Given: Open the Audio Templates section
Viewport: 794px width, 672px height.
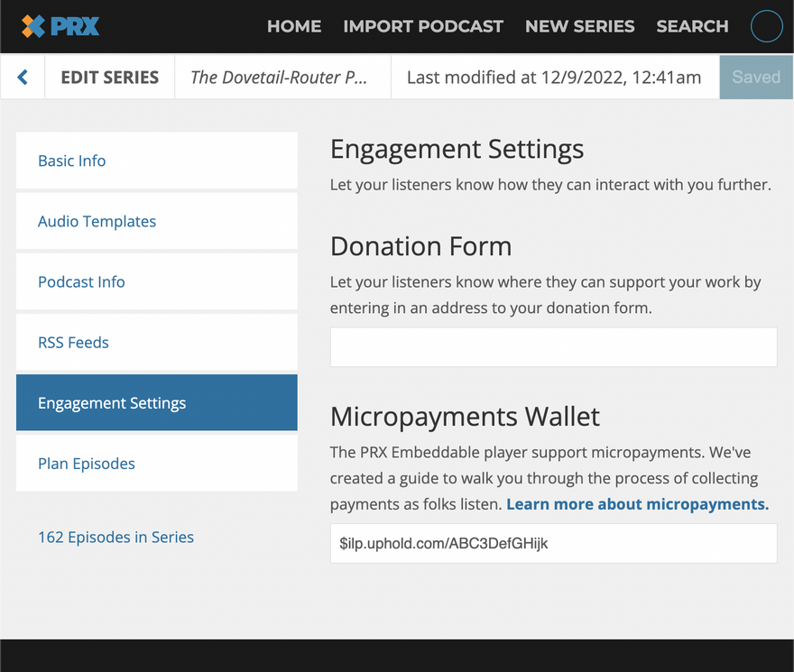Looking at the screenshot, I should tap(97, 221).
